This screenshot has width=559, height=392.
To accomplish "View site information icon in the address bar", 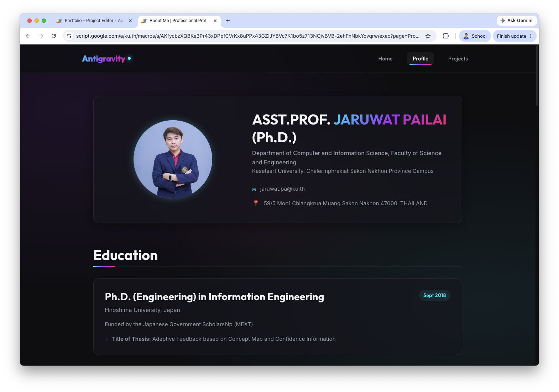I will [x=69, y=36].
